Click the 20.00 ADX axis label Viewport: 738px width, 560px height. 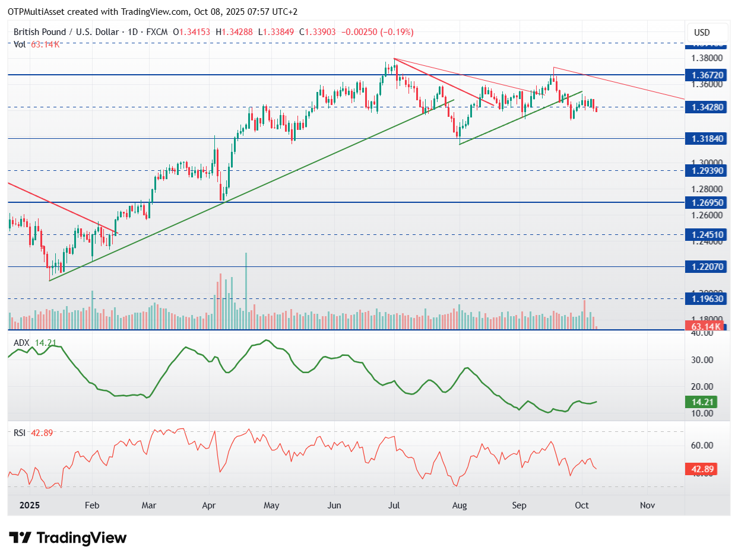[702, 386]
